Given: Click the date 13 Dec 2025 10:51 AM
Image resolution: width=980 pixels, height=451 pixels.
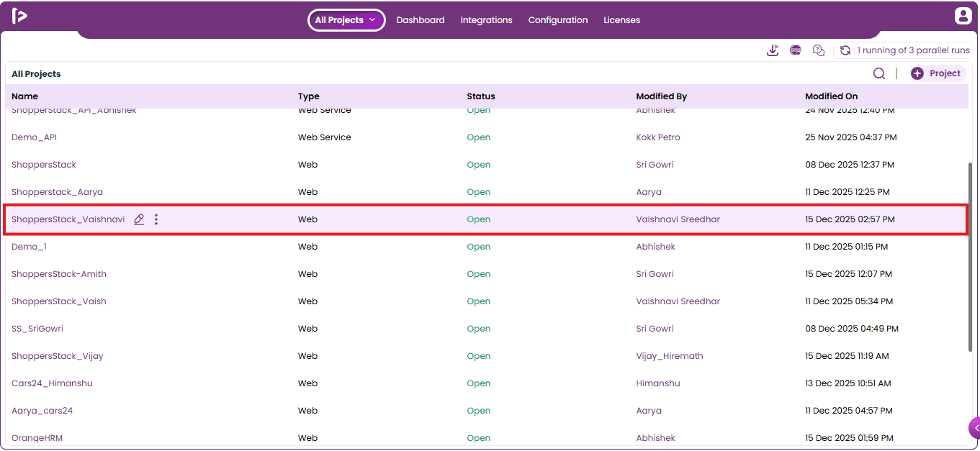Looking at the screenshot, I should [848, 383].
